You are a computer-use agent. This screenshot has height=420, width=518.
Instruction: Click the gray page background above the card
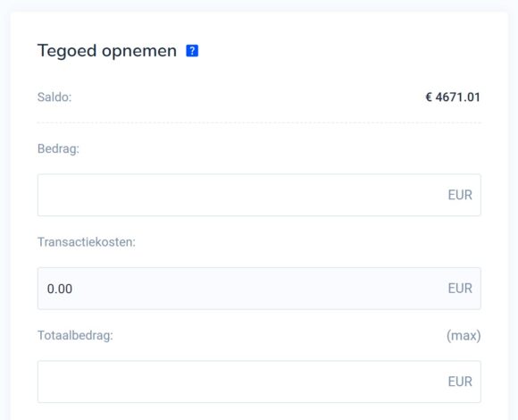pyautogui.click(x=259, y=5)
